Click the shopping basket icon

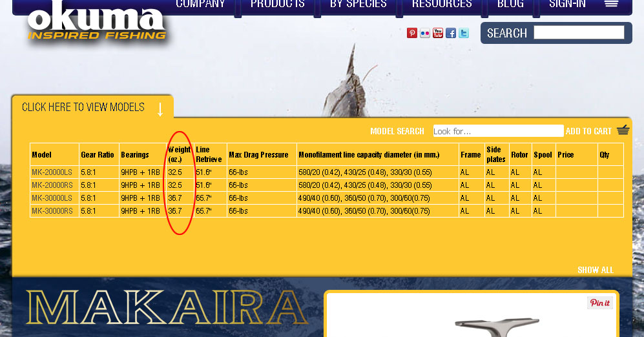tap(623, 130)
